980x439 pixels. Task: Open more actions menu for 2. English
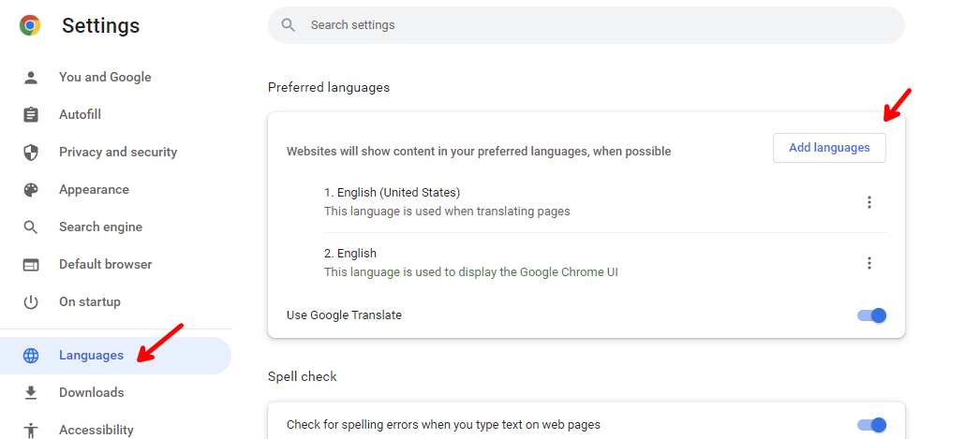coord(869,263)
